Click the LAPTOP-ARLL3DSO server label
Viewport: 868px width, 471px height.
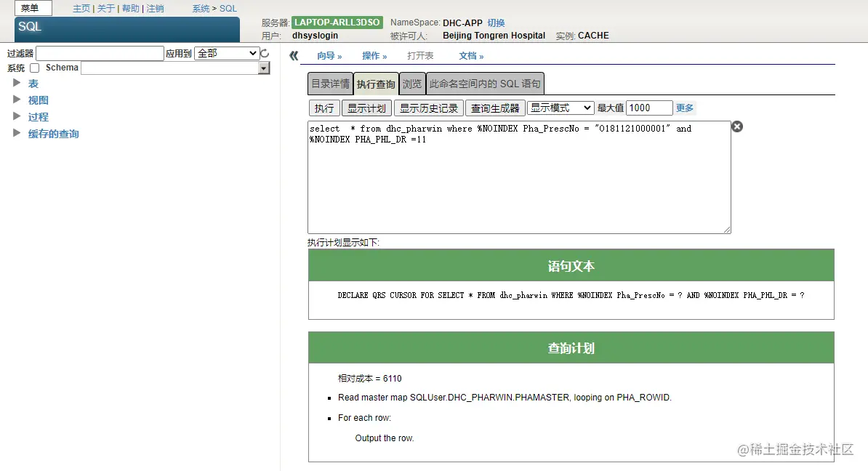(x=337, y=22)
